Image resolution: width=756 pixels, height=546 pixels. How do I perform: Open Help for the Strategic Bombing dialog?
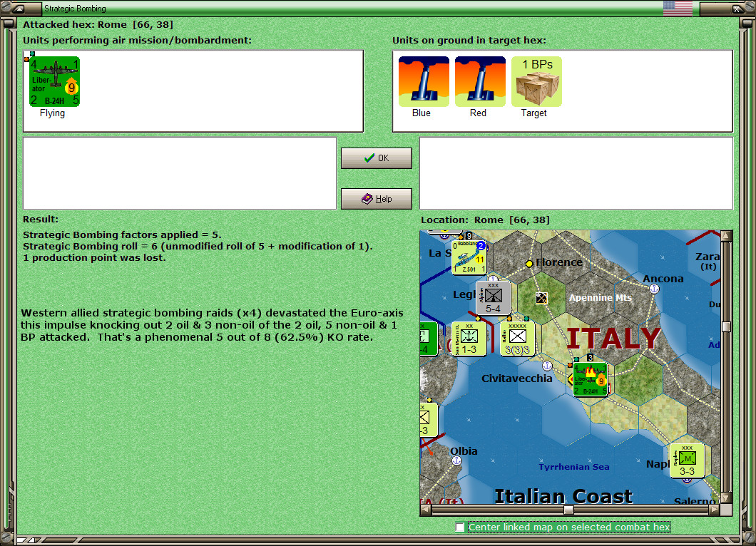coord(376,199)
